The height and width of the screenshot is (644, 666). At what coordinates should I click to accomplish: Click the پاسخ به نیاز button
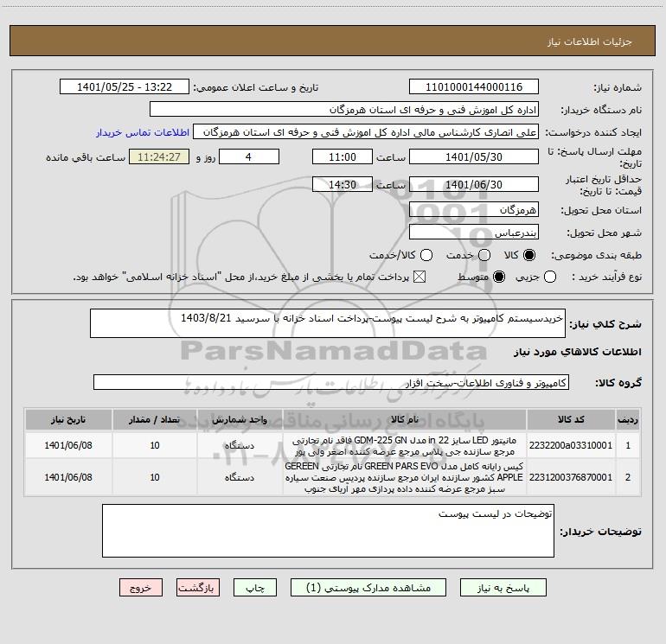tap(503, 588)
